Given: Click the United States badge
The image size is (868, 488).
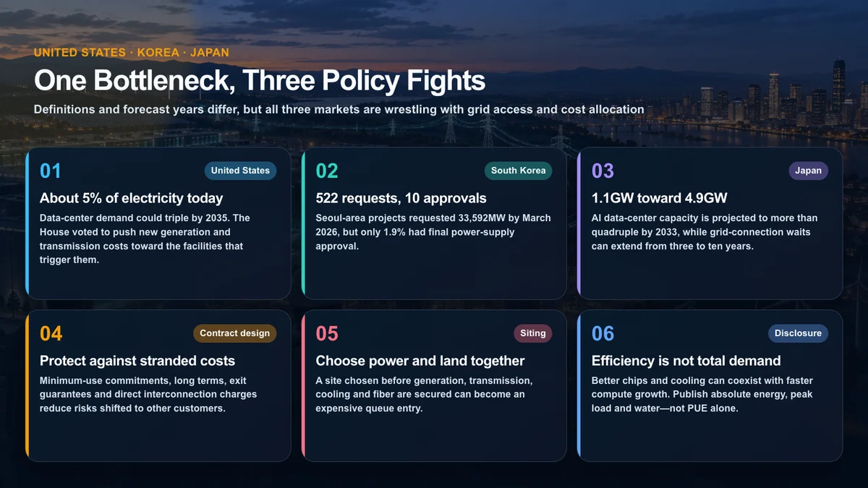Looking at the screenshot, I should (240, 171).
